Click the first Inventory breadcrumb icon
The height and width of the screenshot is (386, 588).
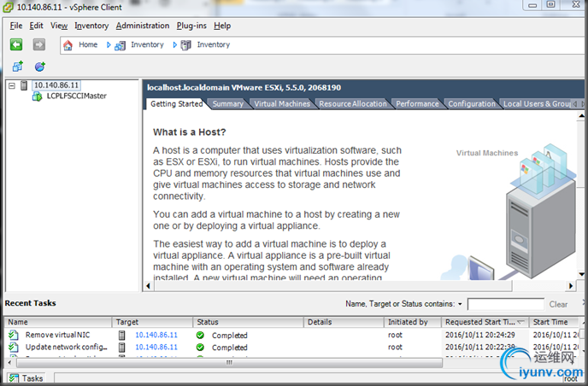coord(120,45)
